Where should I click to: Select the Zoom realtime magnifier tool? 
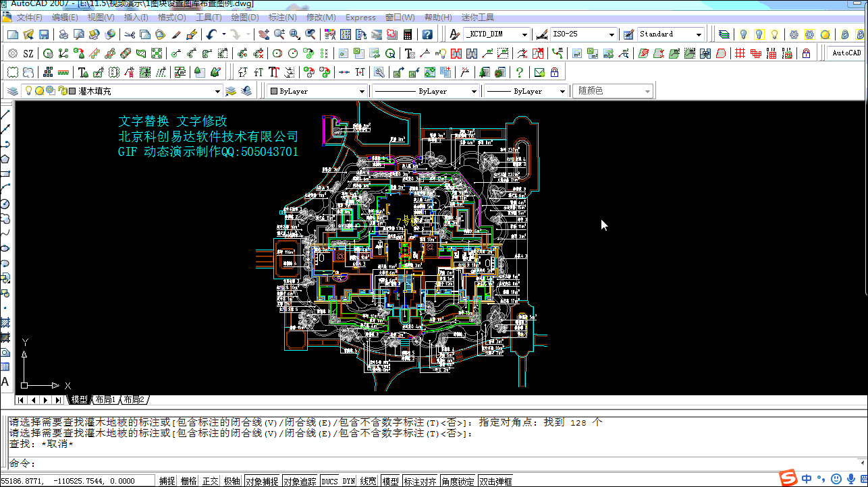coord(279,34)
